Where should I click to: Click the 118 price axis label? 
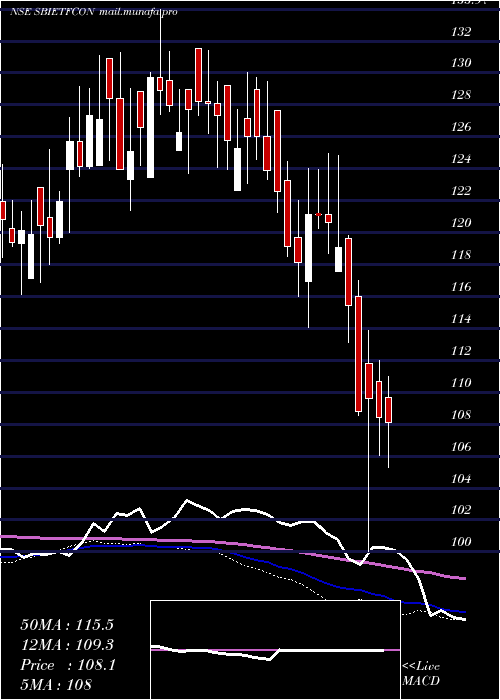point(461,255)
